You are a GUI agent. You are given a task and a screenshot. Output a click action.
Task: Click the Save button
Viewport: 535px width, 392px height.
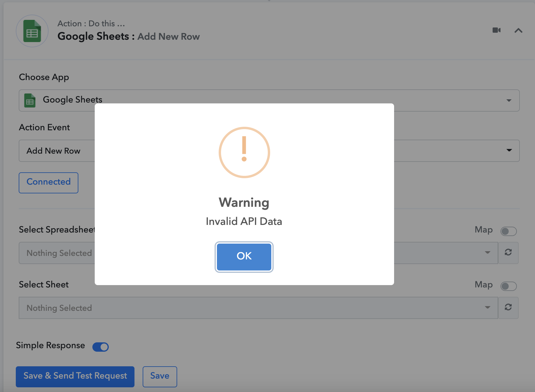[160, 377]
